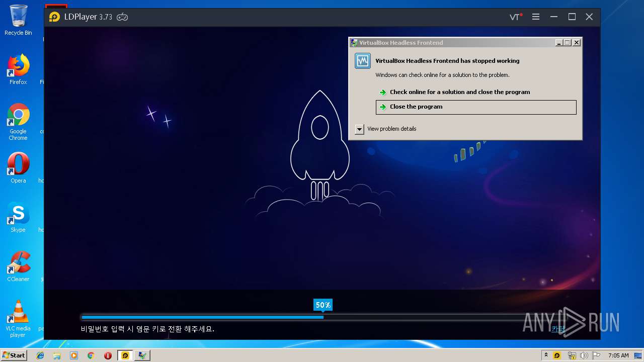Click LDPlayer system tray icon
The width and height of the screenshot is (644, 362).
click(x=557, y=355)
